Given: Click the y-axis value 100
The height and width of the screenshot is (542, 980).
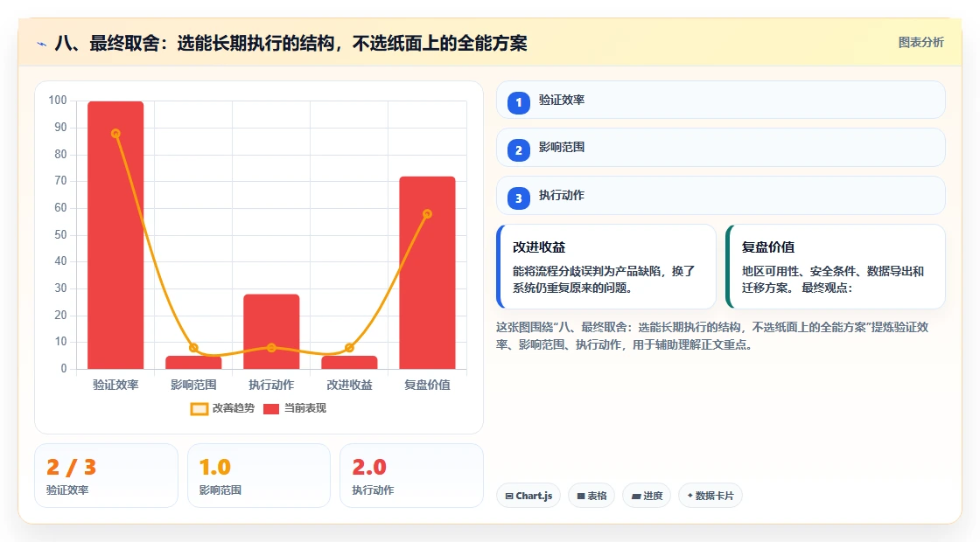Looking at the screenshot, I should tap(58, 101).
